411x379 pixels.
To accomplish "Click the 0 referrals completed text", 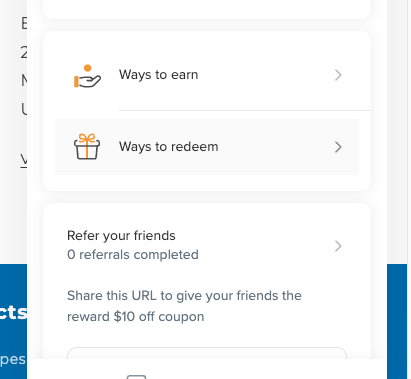I will (x=133, y=255).
